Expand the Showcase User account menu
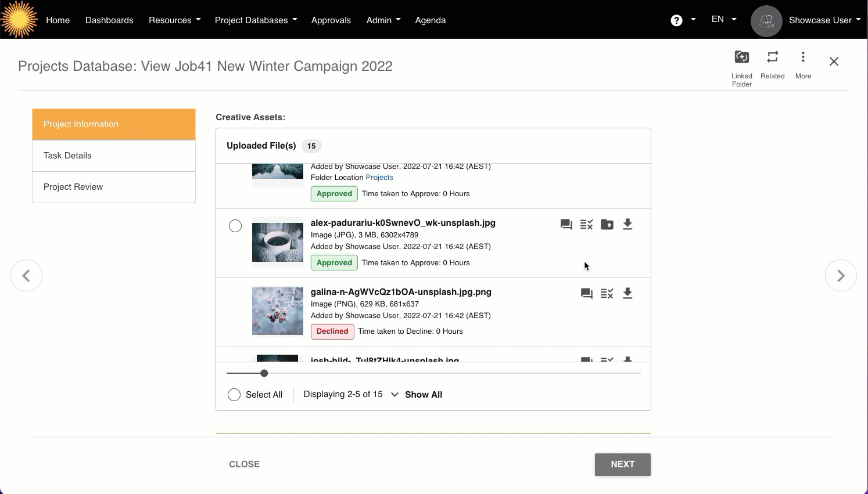 824,20
